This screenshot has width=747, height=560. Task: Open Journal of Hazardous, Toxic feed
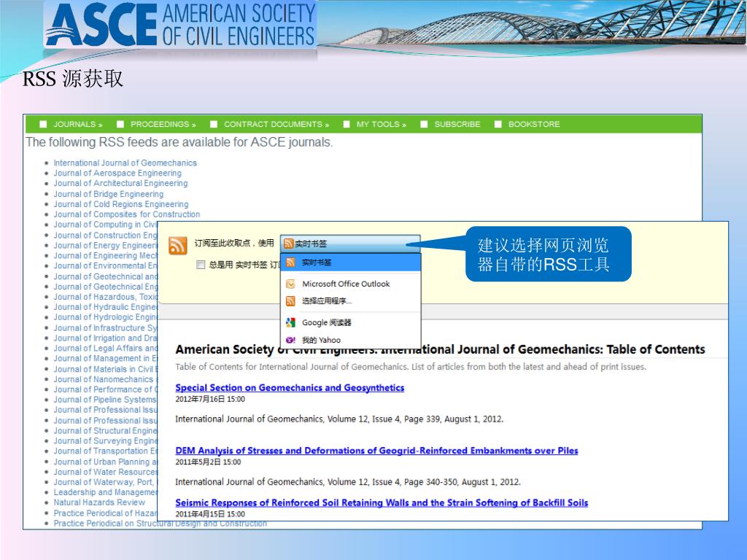[105, 297]
